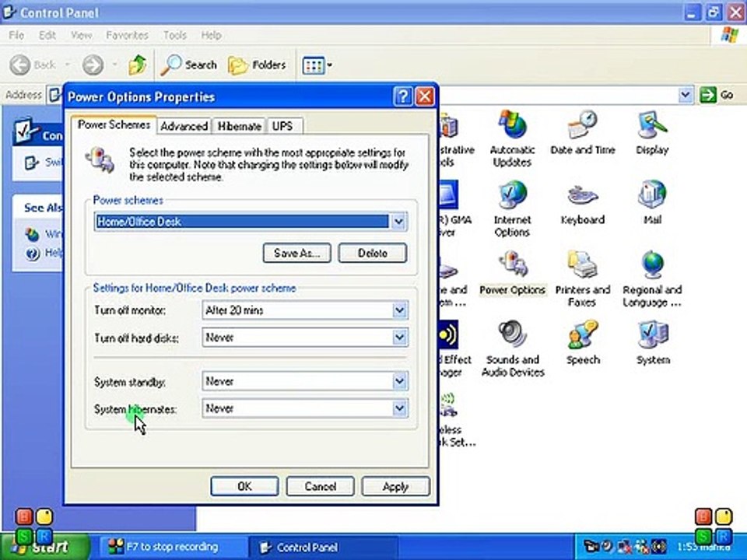Open the Display control panel icon
This screenshot has width=747, height=560.
pos(652,133)
